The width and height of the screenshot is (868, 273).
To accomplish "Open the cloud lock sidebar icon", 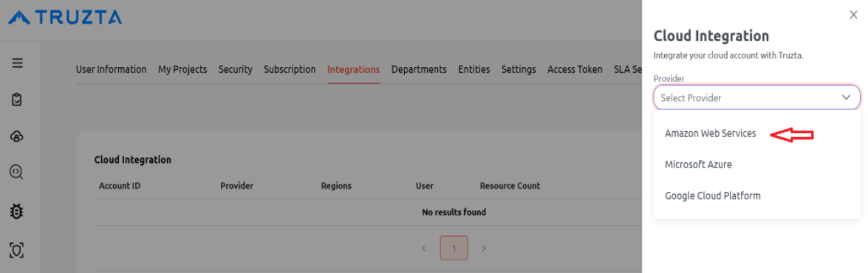I will pyautogui.click(x=17, y=137).
